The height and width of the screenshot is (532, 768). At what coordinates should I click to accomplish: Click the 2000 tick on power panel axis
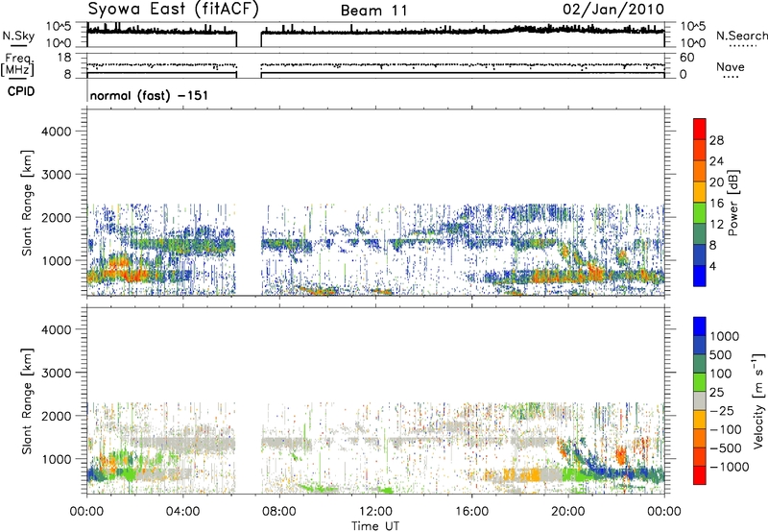coord(56,218)
